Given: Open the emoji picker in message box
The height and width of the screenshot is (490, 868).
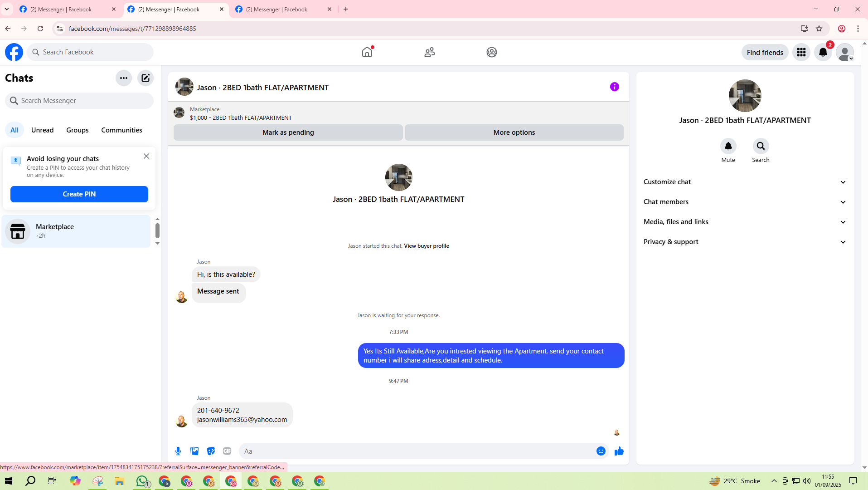Looking at the screenshot, I should pyautogui.click(x=601, y=451).
